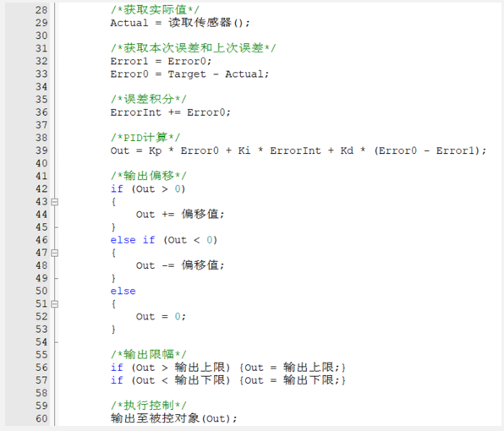The image size is (504, 431).
Task: Collapse the code block at line 43
Action: (55, 202)
